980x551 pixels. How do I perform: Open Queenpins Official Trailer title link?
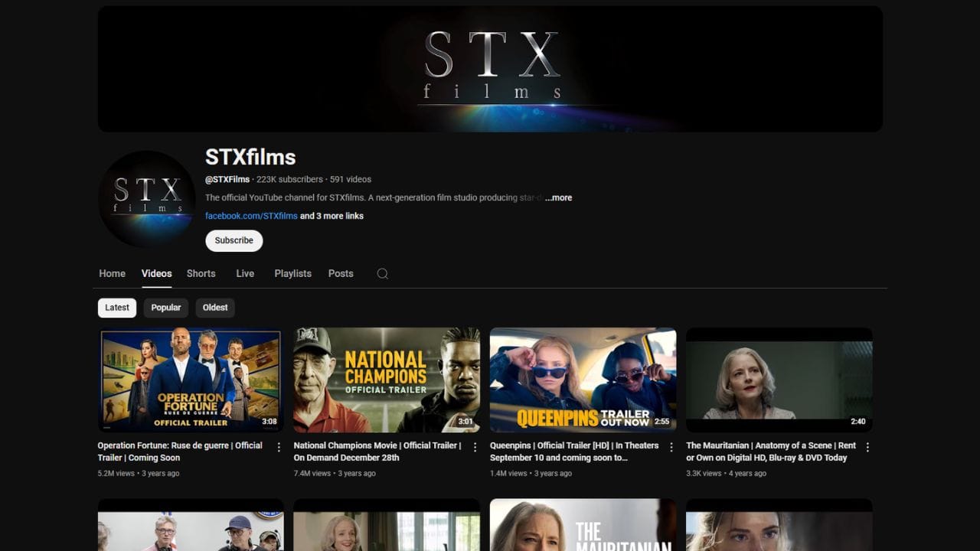[x=574, y=452]
